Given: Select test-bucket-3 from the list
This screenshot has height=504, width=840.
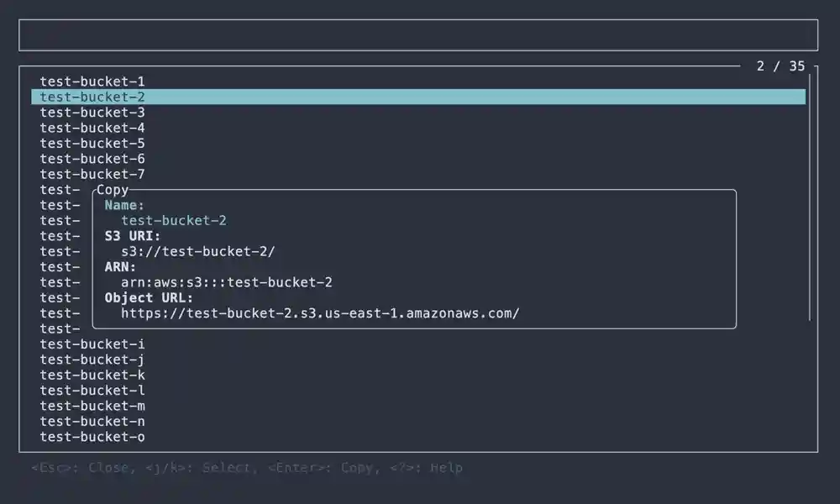Looking at the screenshot, I should click(x=92, y=113).
